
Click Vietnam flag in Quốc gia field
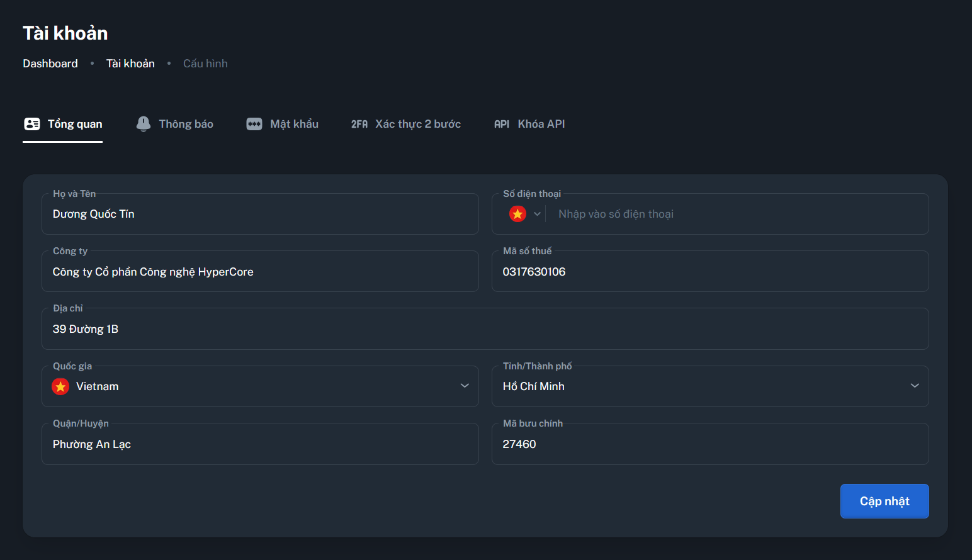[60, 386]
